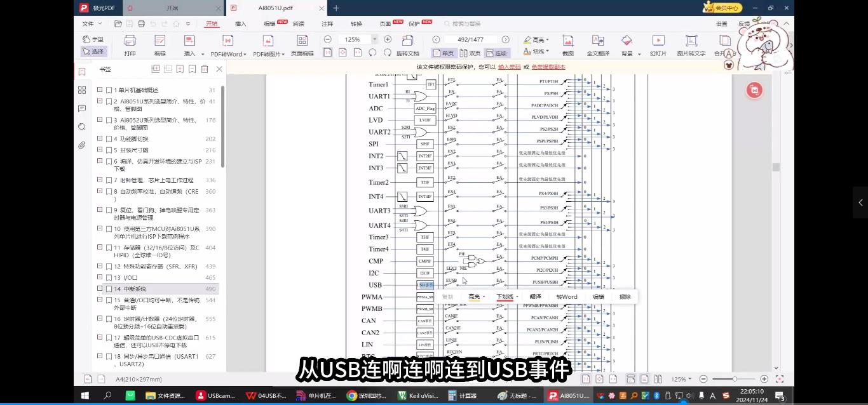Start the slideshow (幻灯片) mode
The height and width of the screenshot is (405, 868).
tap(658, 46)
